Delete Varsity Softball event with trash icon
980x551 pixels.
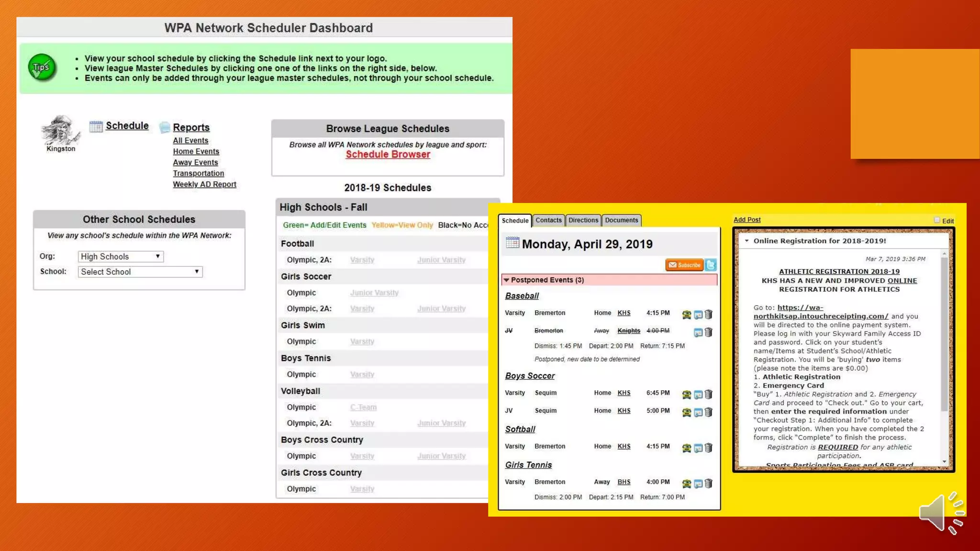click(x=709, y=448)
